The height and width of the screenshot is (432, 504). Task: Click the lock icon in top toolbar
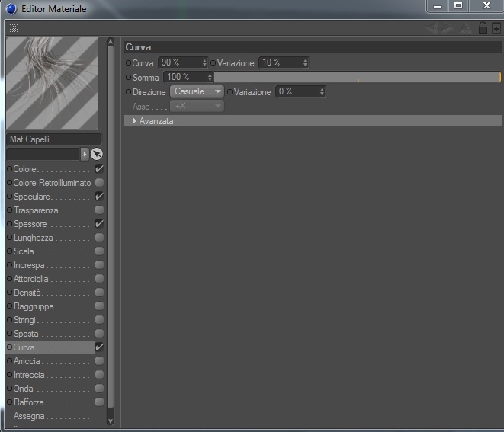[x=483, y=28]
